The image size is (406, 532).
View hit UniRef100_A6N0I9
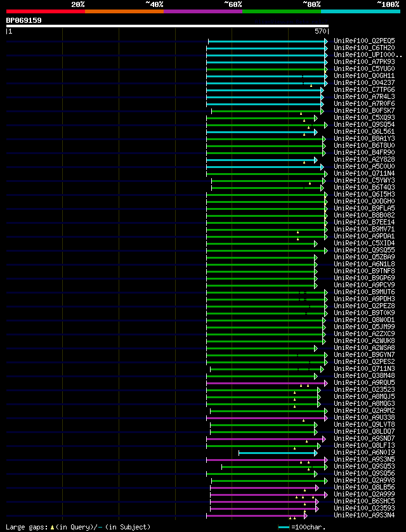pos(364,452)
